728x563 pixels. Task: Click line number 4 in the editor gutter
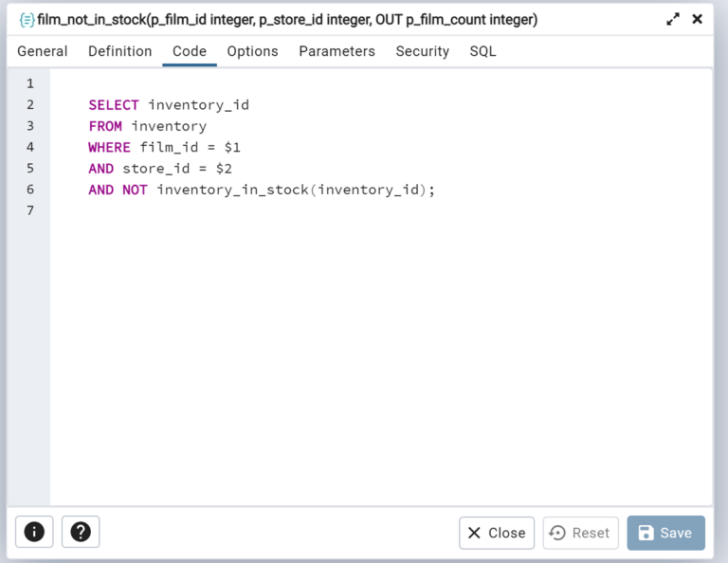[x=30, y=147]
